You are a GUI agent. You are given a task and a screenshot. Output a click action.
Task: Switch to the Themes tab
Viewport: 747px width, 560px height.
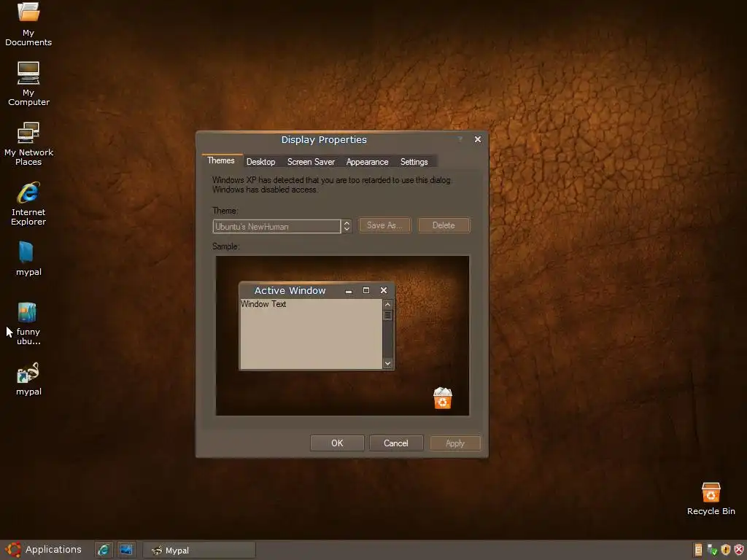[x=221, y=160]
